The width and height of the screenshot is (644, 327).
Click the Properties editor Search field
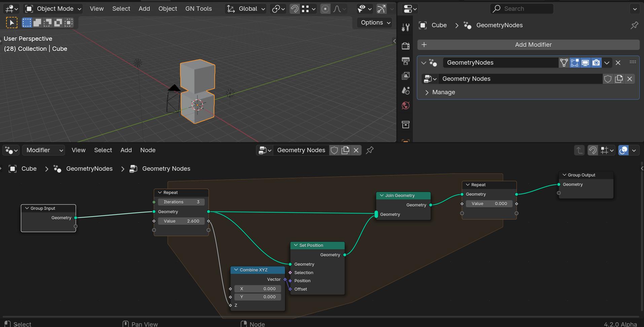coord(522,9)
